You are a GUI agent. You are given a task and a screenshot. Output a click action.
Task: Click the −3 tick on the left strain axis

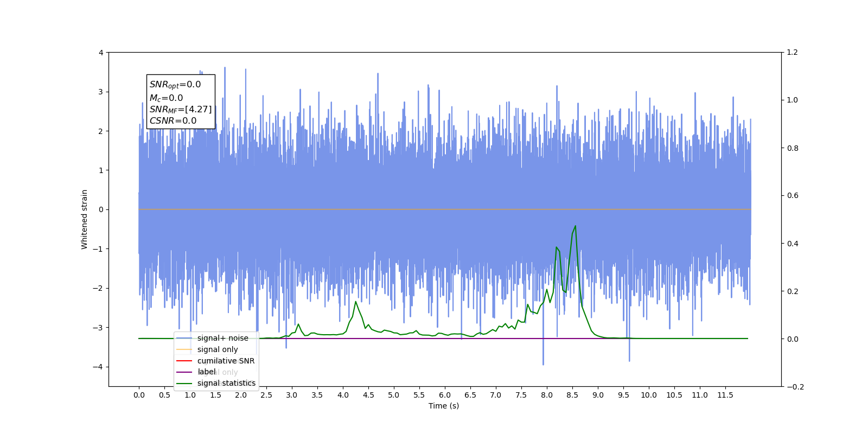pyautogui.click(x=98, y=328)
